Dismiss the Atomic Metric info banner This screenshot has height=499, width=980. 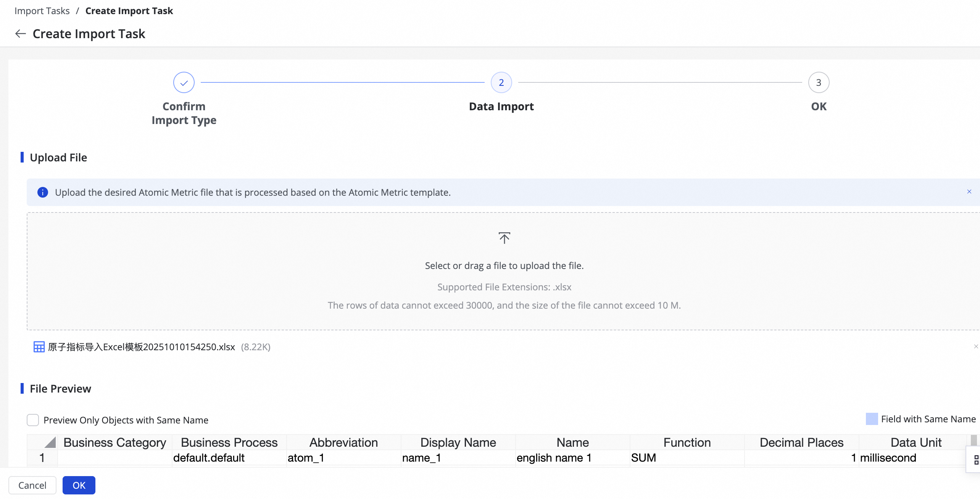(969, 192)
